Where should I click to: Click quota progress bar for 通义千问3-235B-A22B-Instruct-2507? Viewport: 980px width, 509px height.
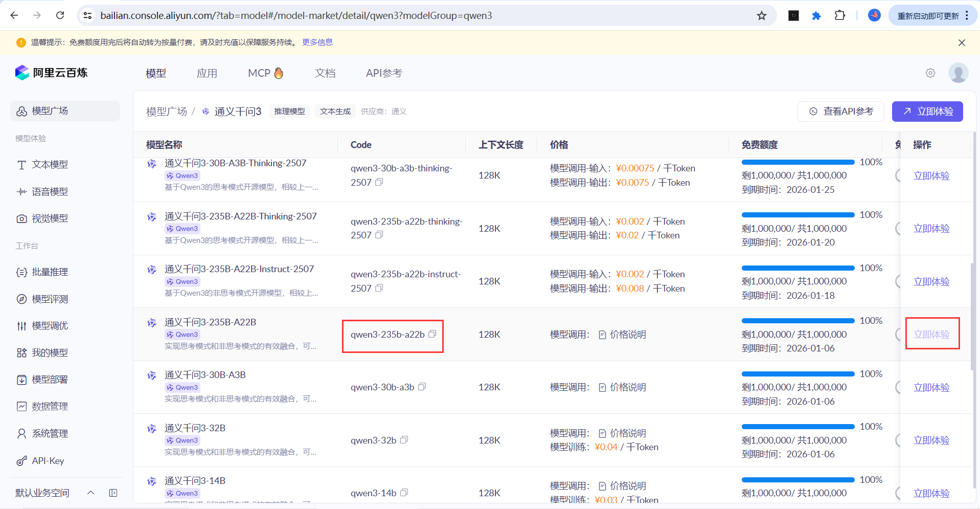tap(798, 268)
